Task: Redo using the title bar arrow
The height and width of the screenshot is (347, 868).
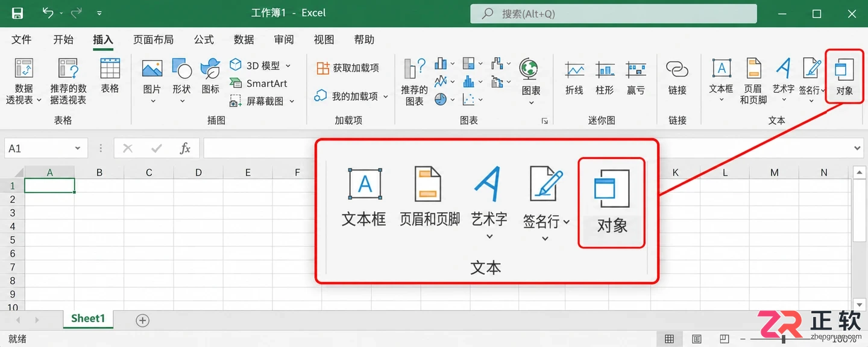Action: (76, 13)
